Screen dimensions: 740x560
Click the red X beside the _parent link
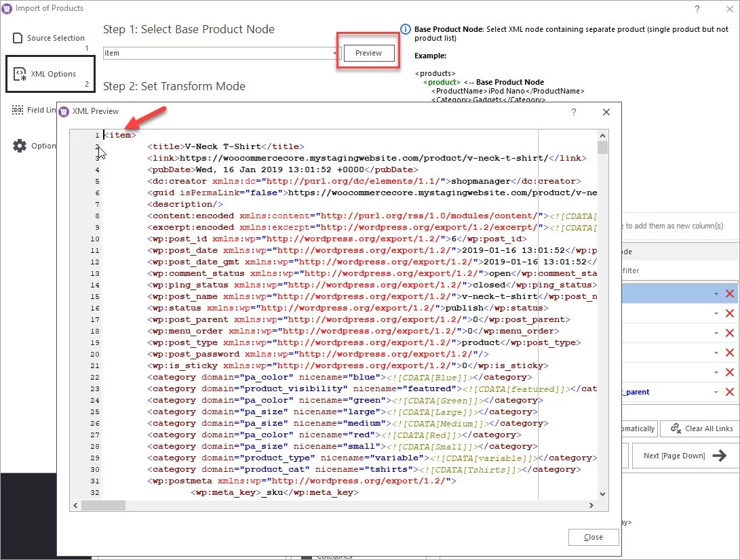tap(731, 392)
